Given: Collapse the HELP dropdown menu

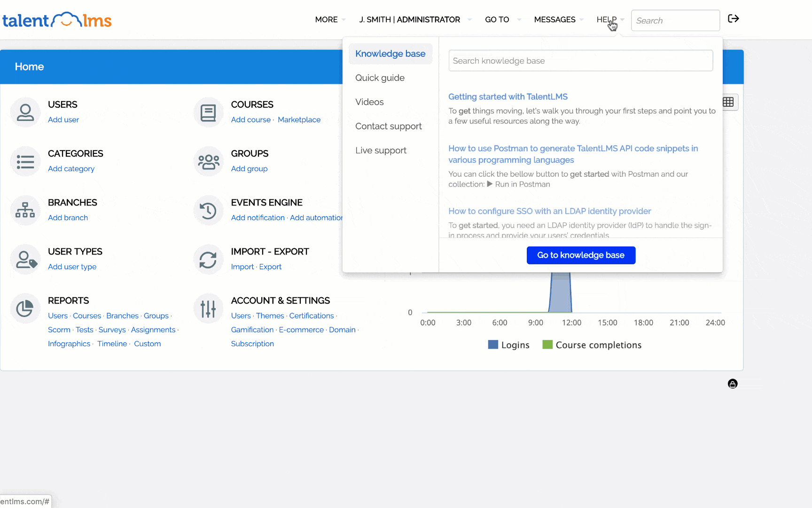Looking at the screenshot, I should (x=610, y=20).
